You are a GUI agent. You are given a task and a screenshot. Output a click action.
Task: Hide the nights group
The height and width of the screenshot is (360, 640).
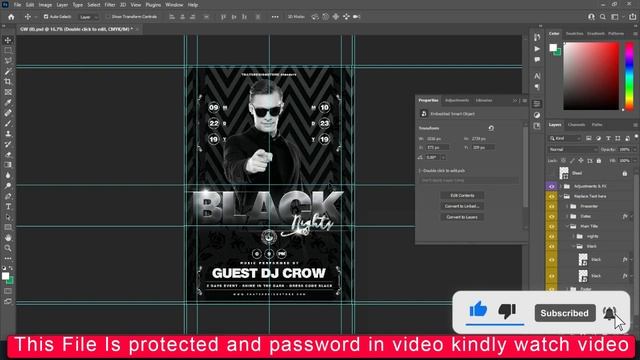(551, 236)
